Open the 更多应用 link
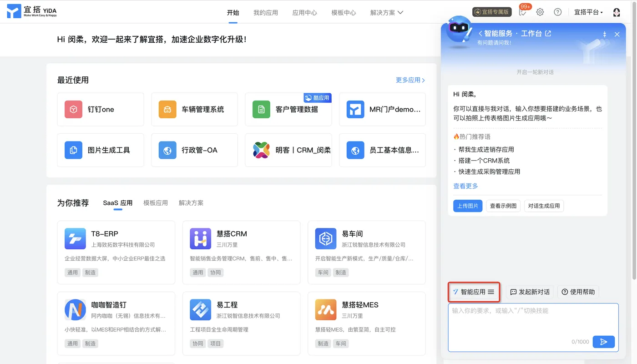Screen dimensions: 637x364 pyautogui.click(x=410, y=80)
